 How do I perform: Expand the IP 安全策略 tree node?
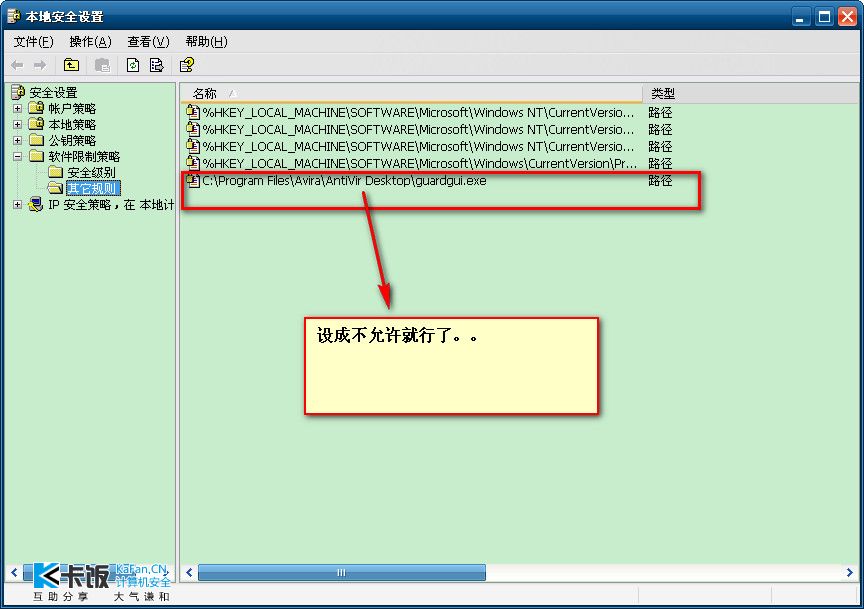[18, 204]
